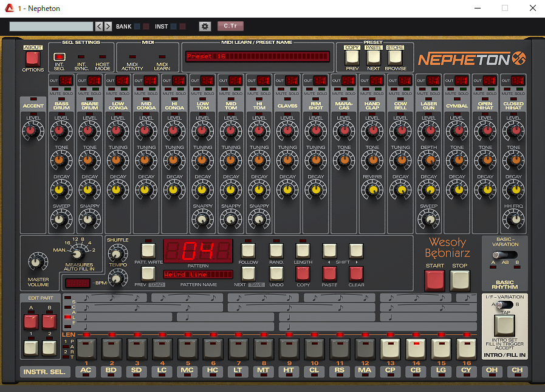Image resolution: width=545 pixels, height=392 pixels.
Task: Click the INSTR. SEL. button
Action: 44,372
